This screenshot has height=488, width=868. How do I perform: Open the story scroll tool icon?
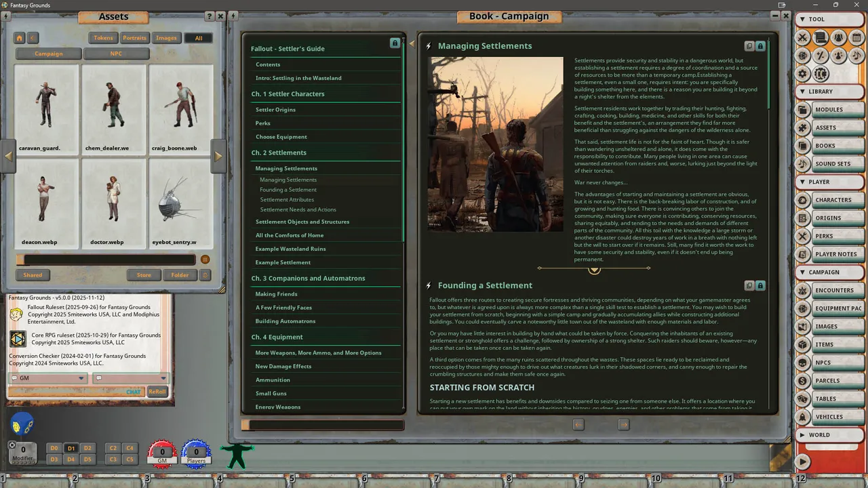821,38
